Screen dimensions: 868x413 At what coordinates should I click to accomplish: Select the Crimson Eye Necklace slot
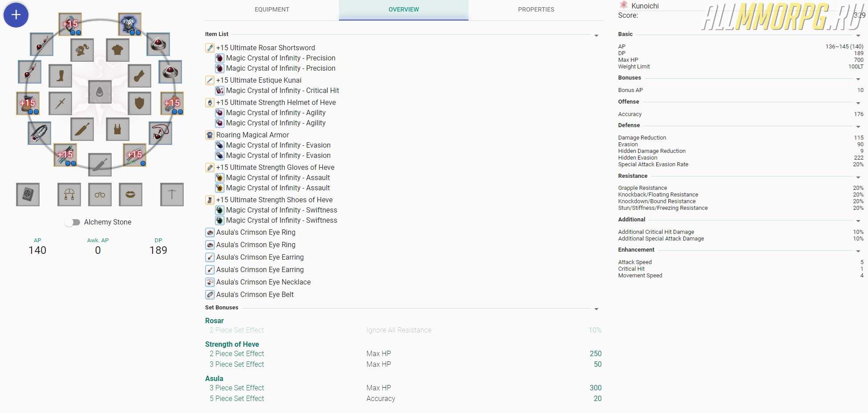[160, 133]
